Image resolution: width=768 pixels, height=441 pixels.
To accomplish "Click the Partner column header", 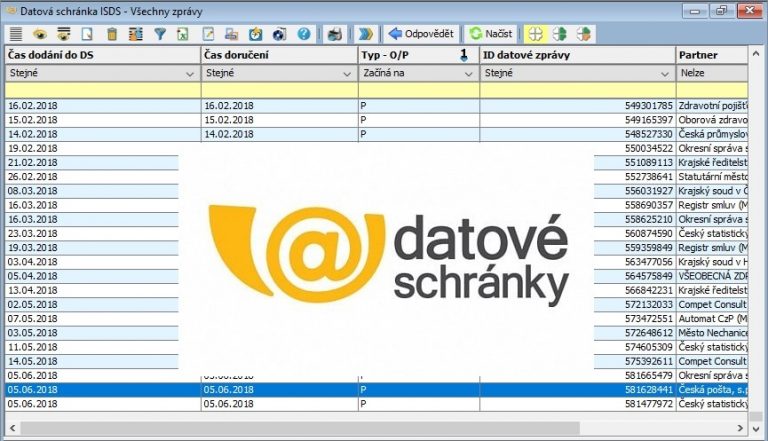I will pos(712,55).
